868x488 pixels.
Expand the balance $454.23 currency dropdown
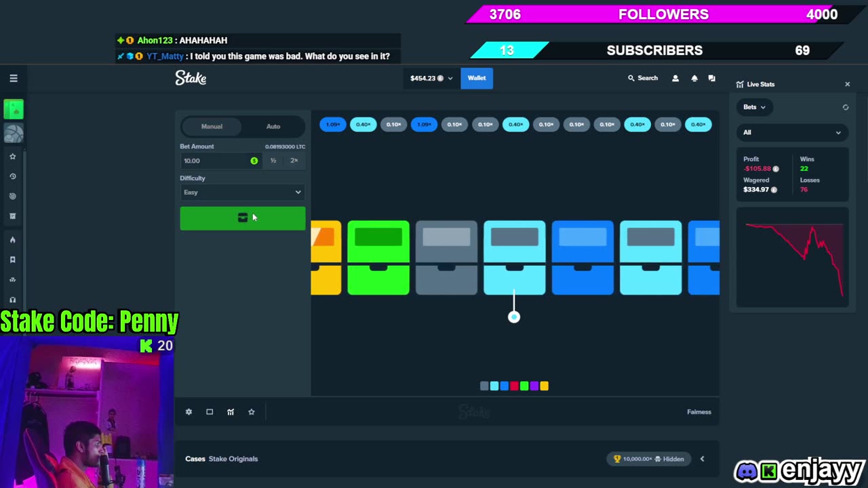(431, 78)
